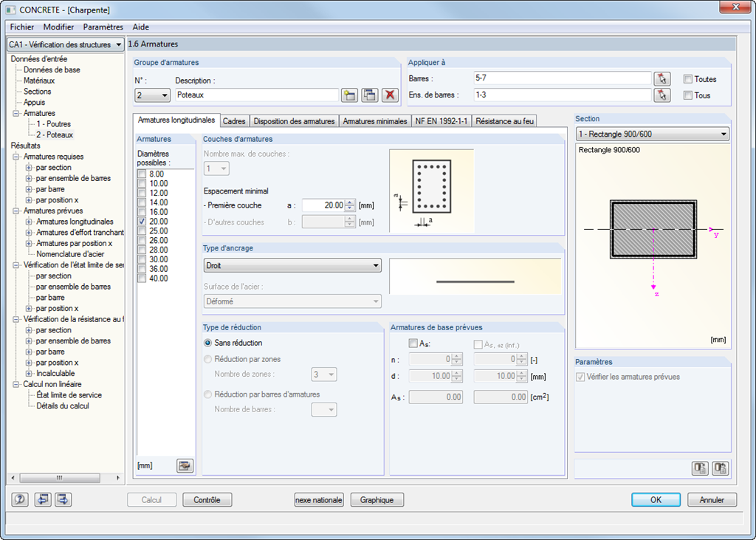The height and width of the screenshot is (540, 756).
Task: Collapse the Calcul non linéaire tree node
Action: click(16, 385)
